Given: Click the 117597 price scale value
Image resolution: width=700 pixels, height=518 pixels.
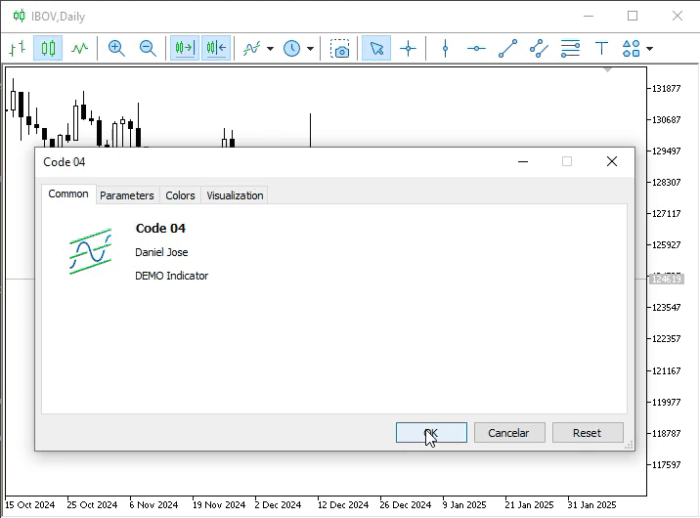Looking at the screenshot, I should tap(667, 464).
